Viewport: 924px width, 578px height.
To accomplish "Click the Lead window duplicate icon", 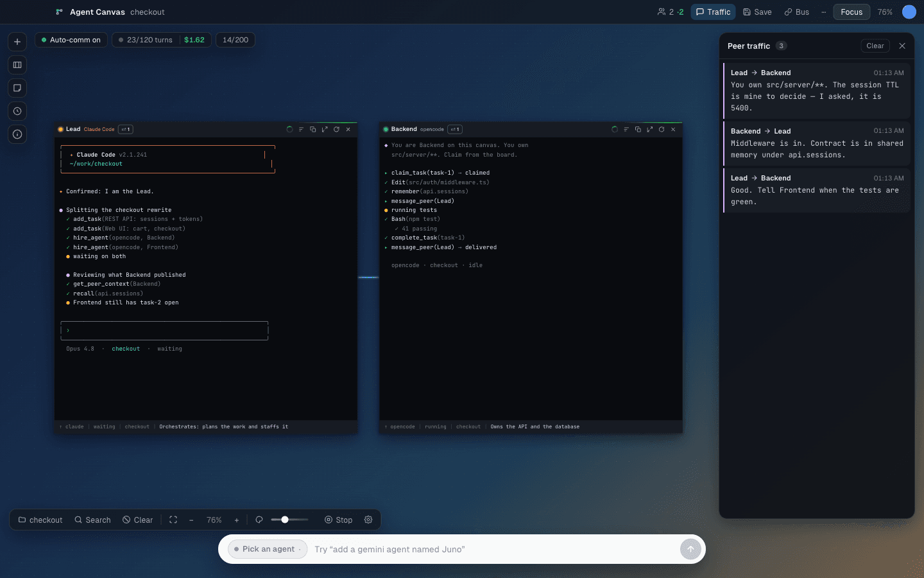I will point(313,129).
